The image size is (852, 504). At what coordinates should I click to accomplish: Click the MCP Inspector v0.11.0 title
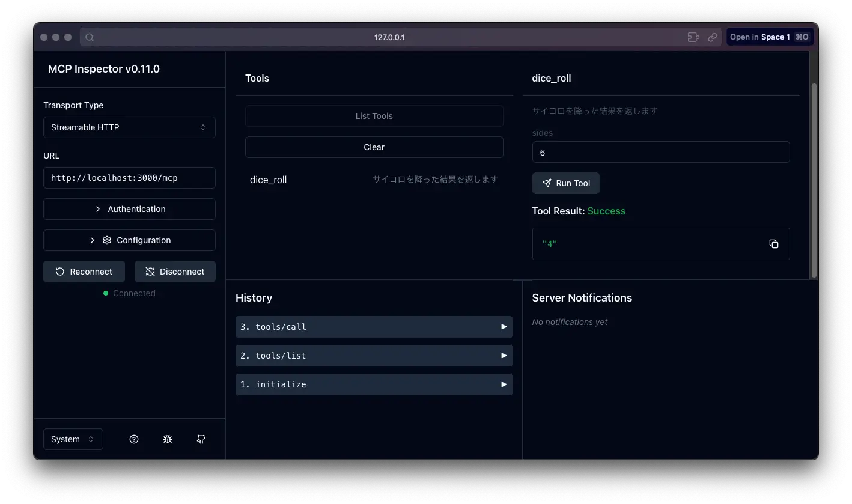pyautogui.click(x=104, y=69)
